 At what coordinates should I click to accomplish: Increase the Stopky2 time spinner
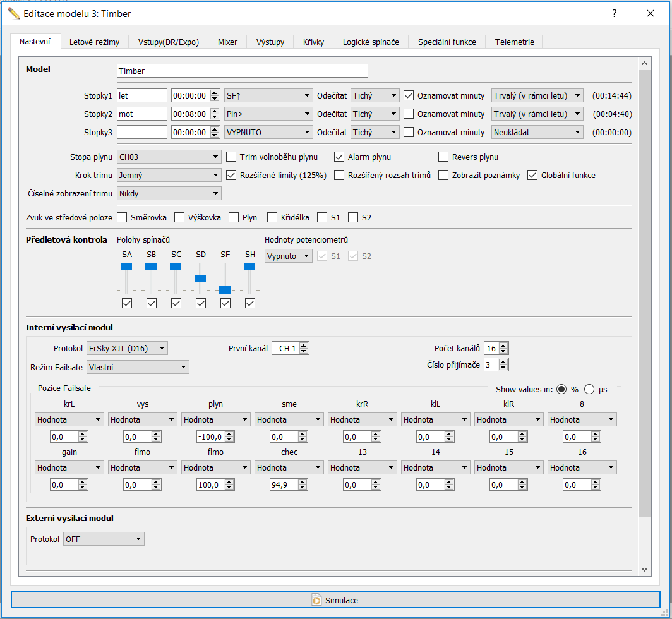coord(215,111)
